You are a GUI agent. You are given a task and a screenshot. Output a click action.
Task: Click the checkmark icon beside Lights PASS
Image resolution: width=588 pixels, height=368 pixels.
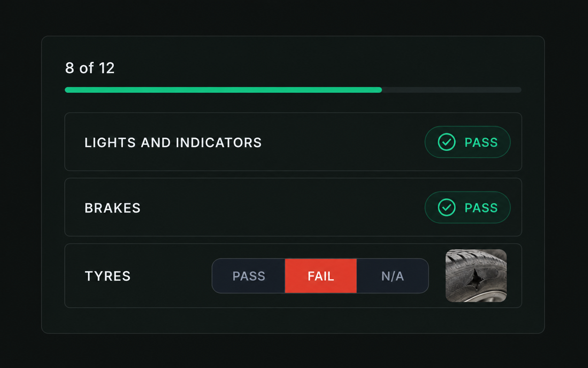(446, 142)
